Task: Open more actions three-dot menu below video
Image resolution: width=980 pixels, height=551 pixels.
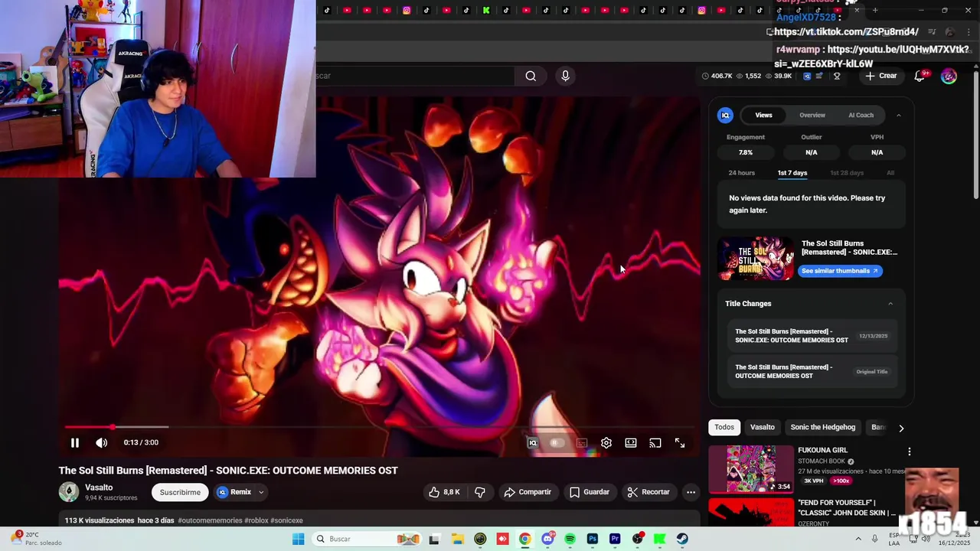Action: pyautogui.click(x=691, y=492)
